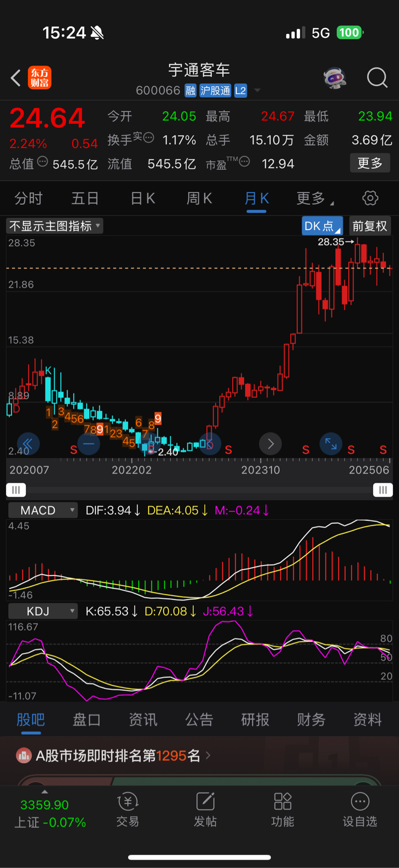Tap the J:56.43 KDJ reading
399x868 pixels.
click(228, 611)
